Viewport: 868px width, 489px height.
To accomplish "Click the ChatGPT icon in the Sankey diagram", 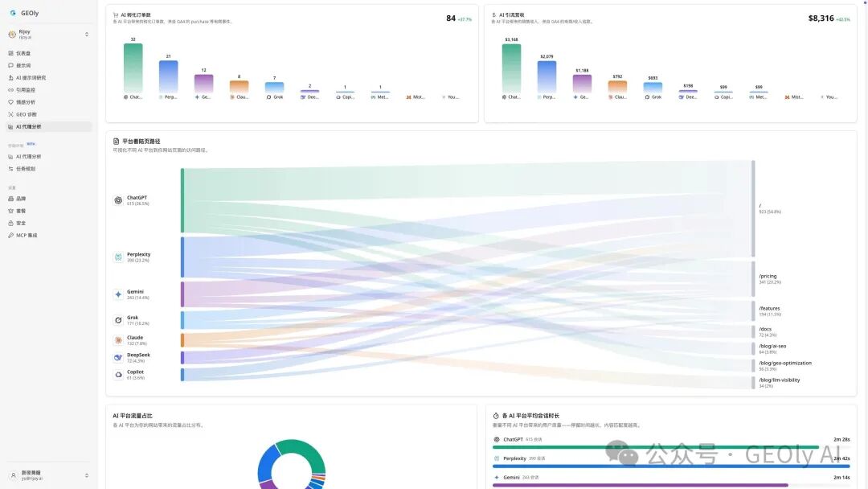I will click(118, 200).
